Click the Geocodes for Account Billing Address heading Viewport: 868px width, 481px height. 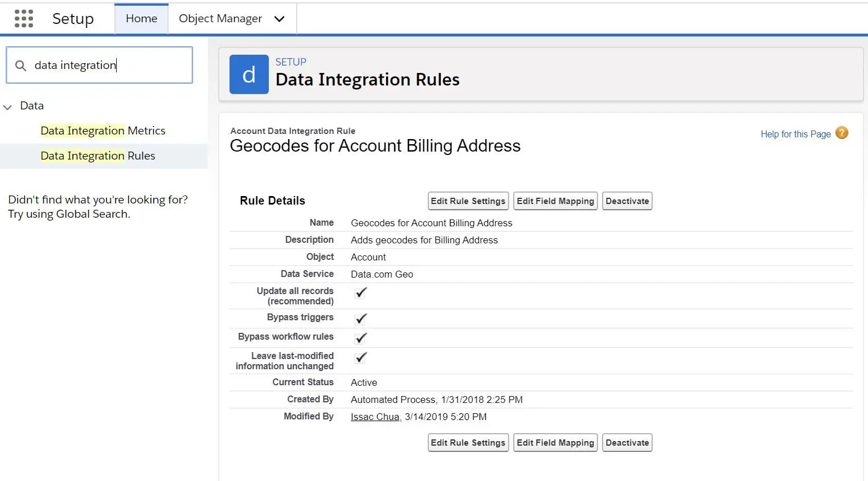[375, 146]
